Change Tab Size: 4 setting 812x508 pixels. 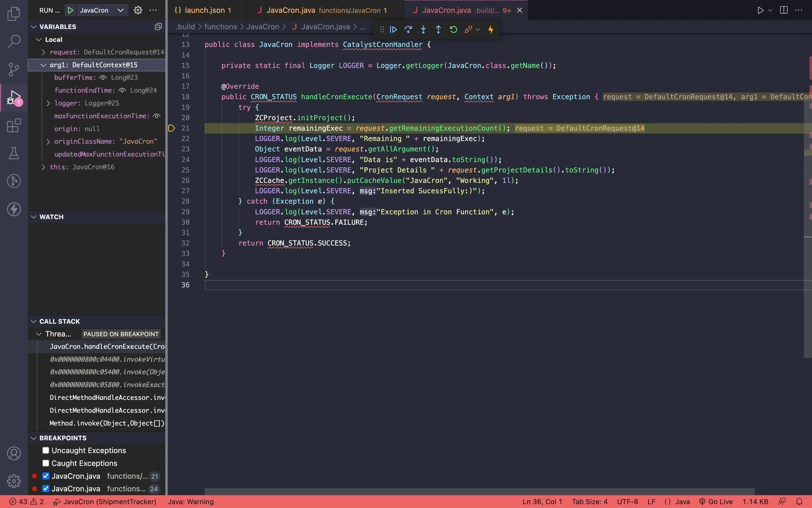pos(589,502)
